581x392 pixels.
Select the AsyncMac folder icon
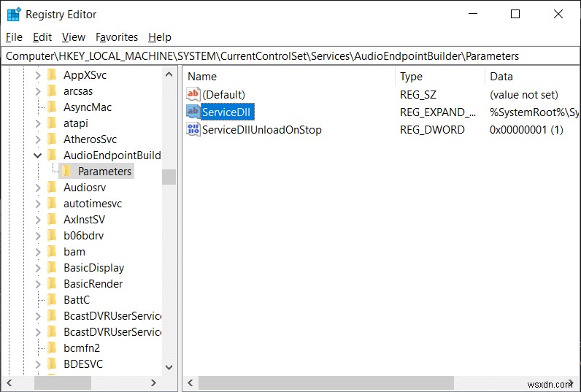click(x=53, y=107)
